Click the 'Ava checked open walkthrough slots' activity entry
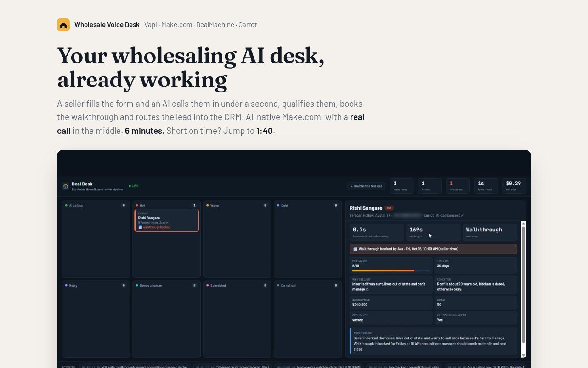588x368 pixels. click(405, 367)
